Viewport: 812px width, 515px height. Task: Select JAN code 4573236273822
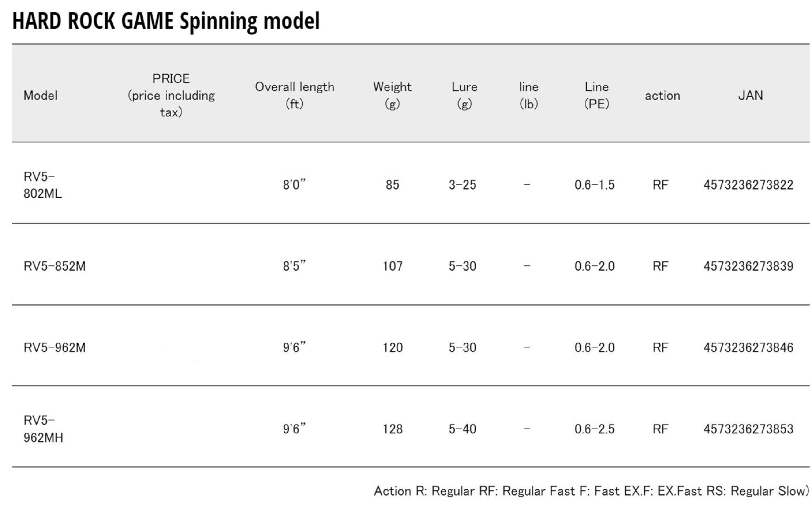coord(748,185)
